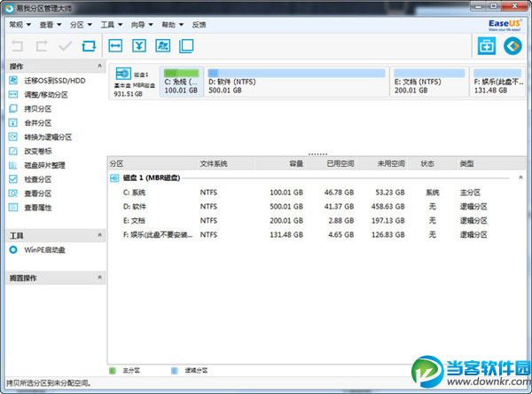
Task: Click the 文件系统 column header
Action: [x=225, y=163]
